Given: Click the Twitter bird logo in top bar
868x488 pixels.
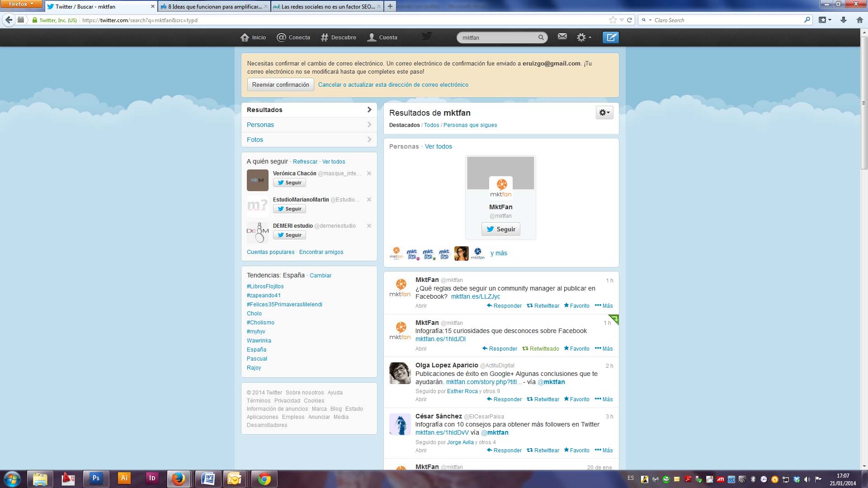Looking at the screenshot, I should coord(426,37).
